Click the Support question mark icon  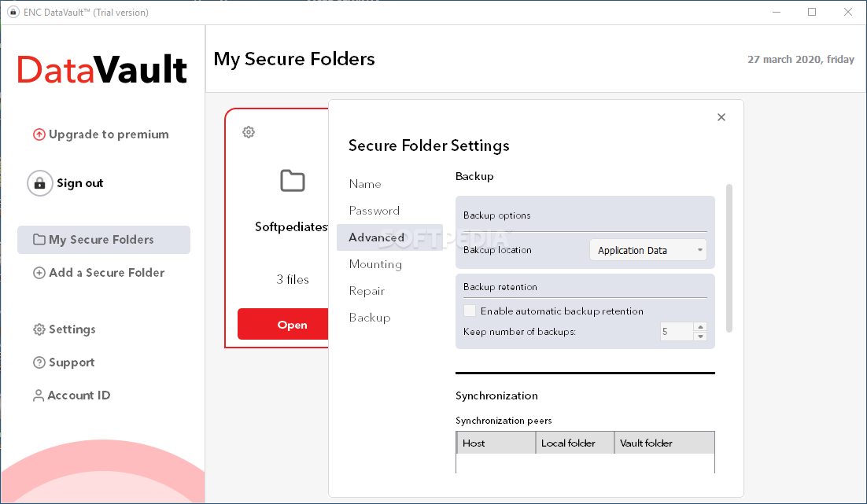click(39, 362)
